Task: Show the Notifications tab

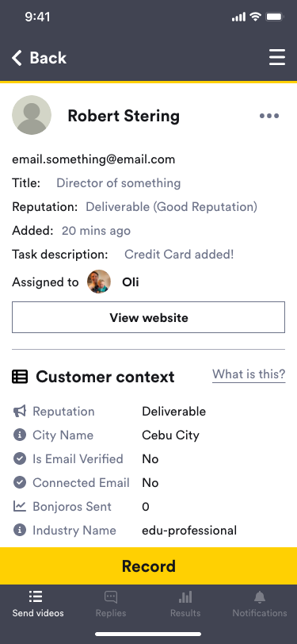Action: (x=260, y=604)
